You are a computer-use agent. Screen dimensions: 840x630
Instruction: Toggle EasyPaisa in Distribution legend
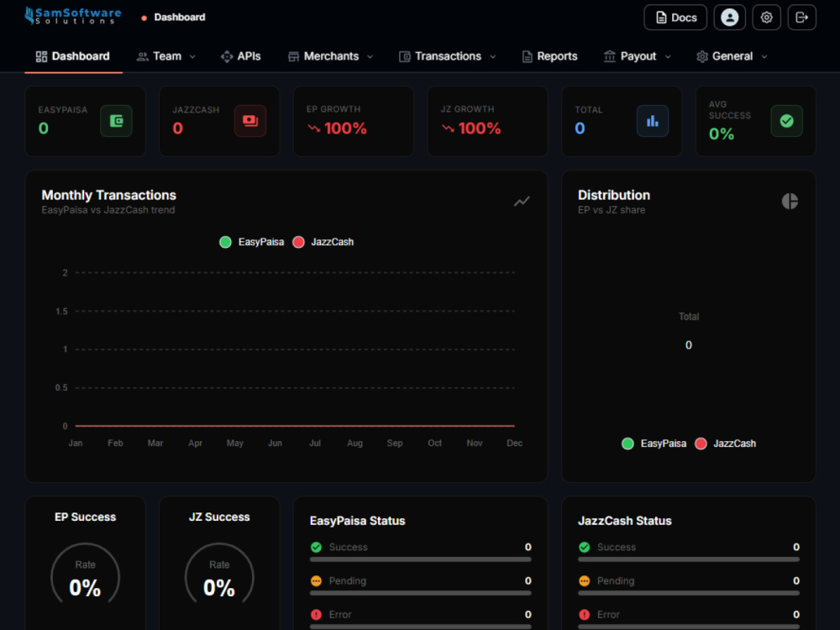coord(654,444)
